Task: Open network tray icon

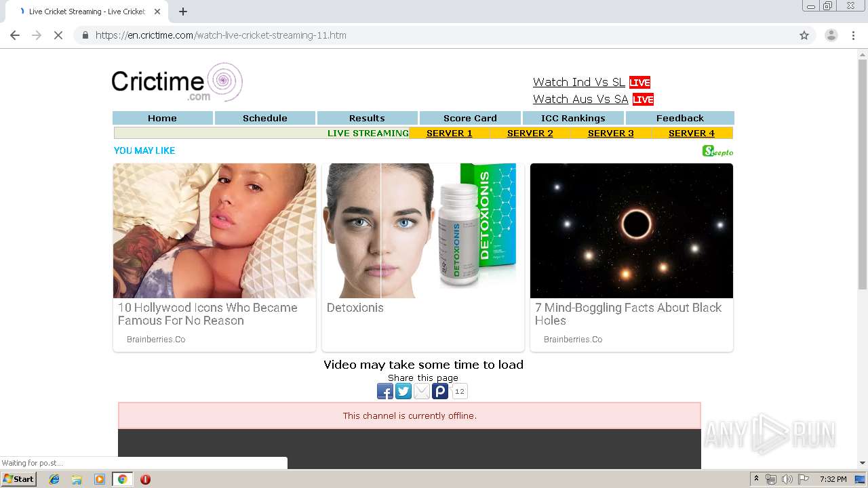Action: [x=770, y=479]
